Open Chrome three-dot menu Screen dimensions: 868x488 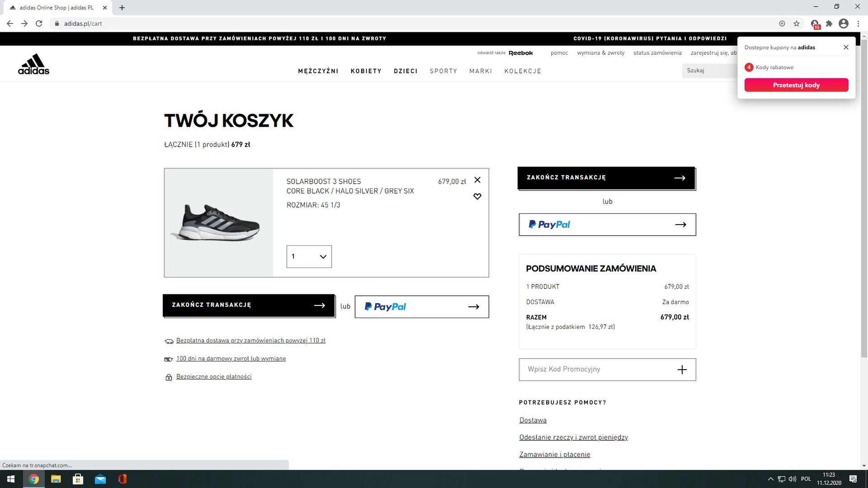[x=858, y=23]
